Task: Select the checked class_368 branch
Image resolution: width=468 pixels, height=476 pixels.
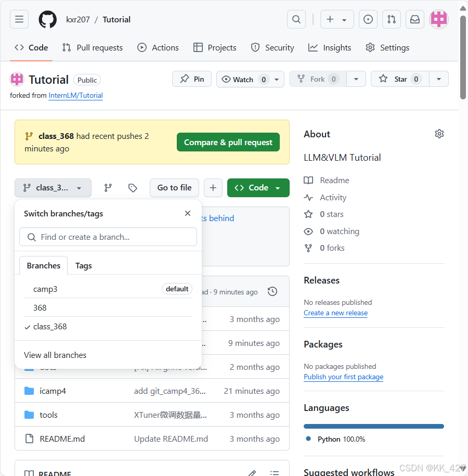Action: tap(108, 327)
